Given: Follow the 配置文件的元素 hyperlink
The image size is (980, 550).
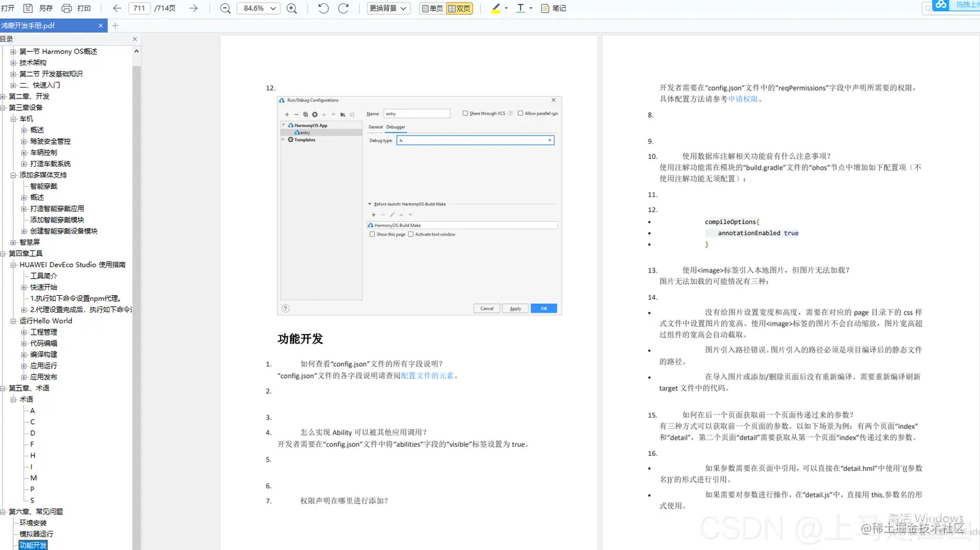Looking at the screenshot, I should pyautogui.click(x=427, y=376).
